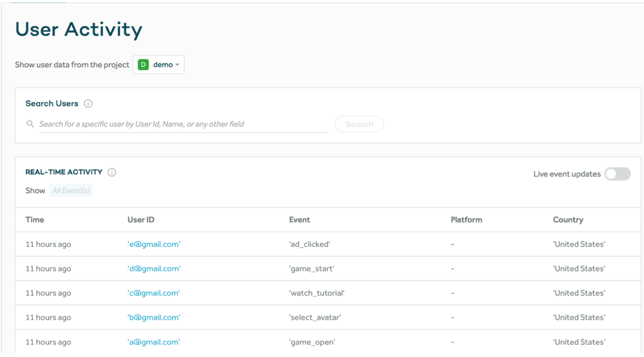This screenshot has width=644, height=357.
Task: Enable the Live event updates toggle
Action: pyautogui.click(x=617, y=174)
